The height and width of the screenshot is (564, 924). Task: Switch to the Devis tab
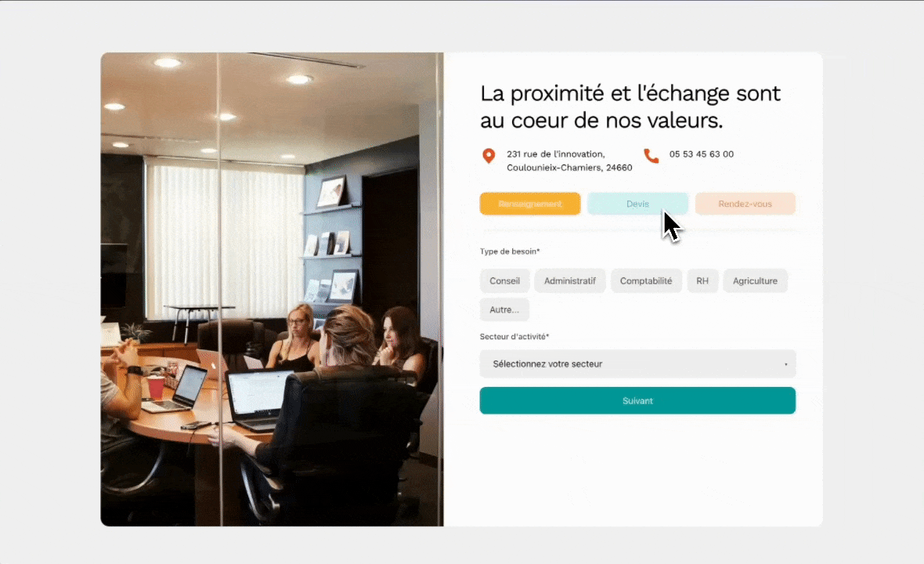(x=637, y=204)
